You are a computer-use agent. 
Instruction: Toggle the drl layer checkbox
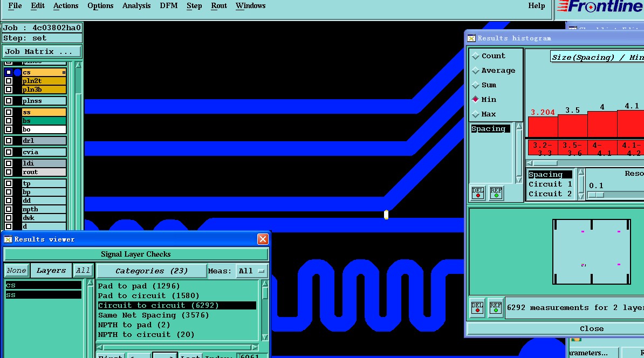coord(8,140)
